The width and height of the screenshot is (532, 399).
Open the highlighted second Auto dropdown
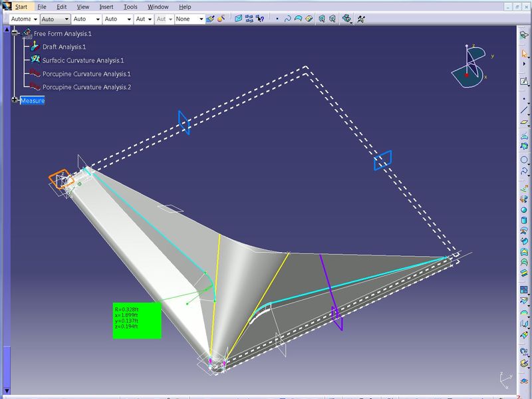tap(55, 19)
